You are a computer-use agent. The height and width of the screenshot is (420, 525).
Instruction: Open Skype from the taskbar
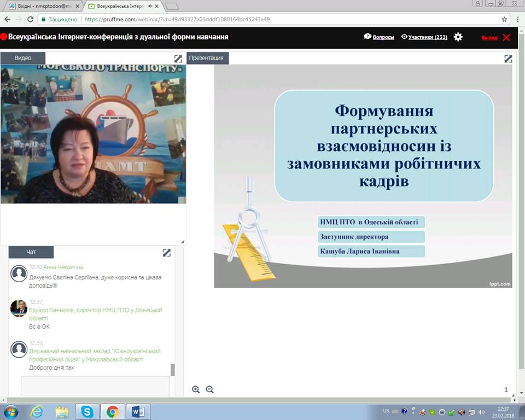tap(87, 411)
